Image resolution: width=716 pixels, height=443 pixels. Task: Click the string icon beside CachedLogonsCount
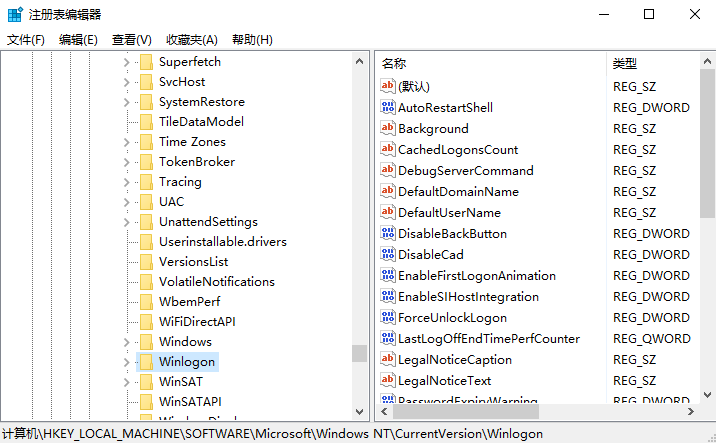pyautogui.click(x=388, y=149)
